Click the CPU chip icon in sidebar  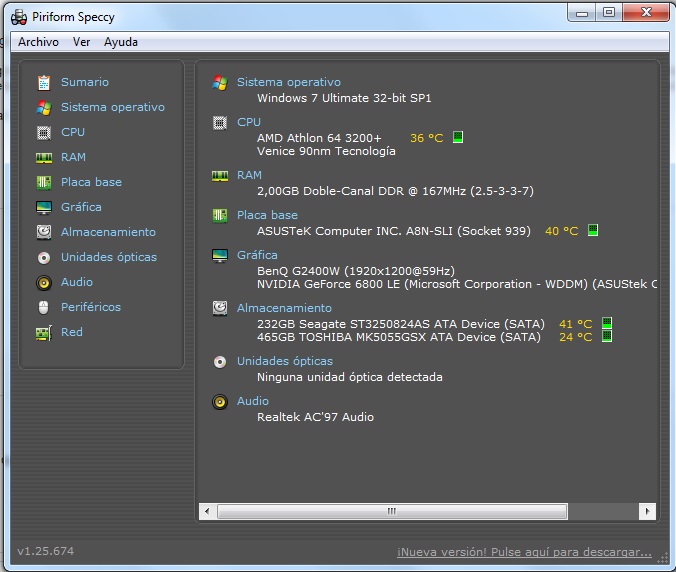44,132
